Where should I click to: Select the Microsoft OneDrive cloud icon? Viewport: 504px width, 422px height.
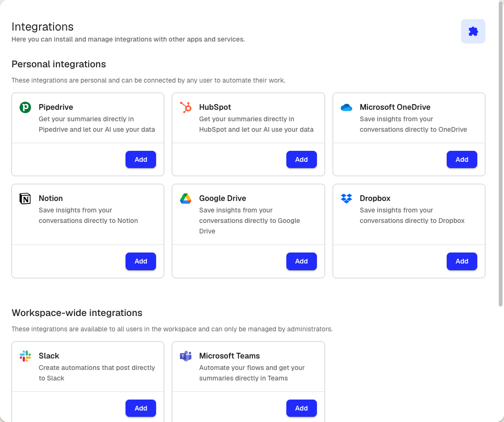pos(346,107)
